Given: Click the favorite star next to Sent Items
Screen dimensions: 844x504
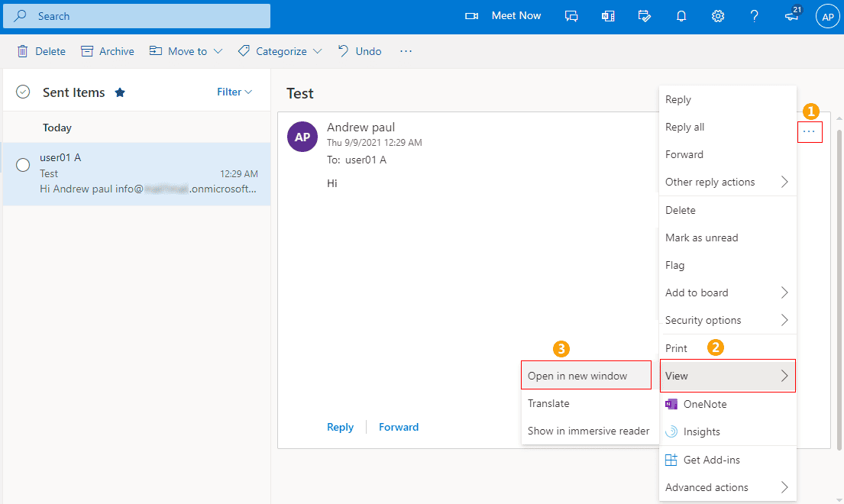Looking at the screenshot, I should (120, 92).
